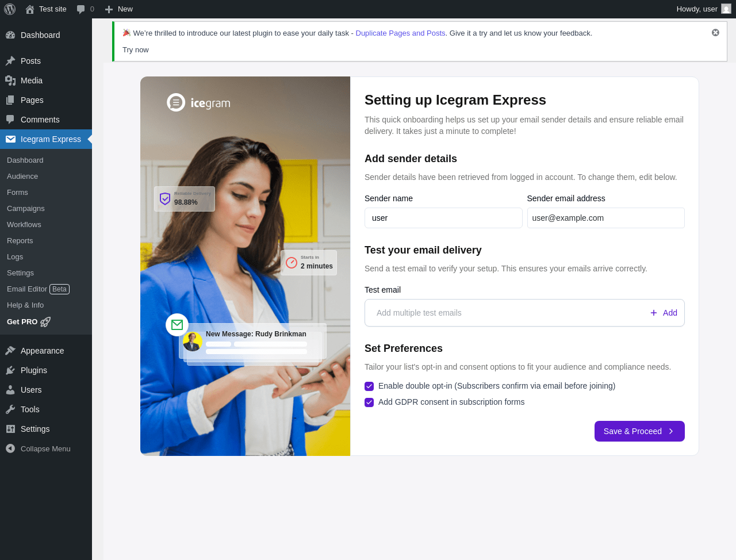
Task: Click the Sender name input field
Action: tap(443, 218)
